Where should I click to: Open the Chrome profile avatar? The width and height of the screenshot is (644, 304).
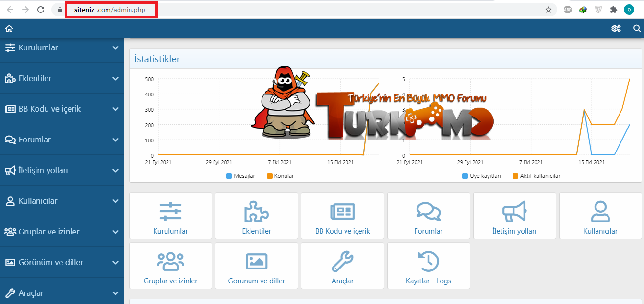point(629,10)
